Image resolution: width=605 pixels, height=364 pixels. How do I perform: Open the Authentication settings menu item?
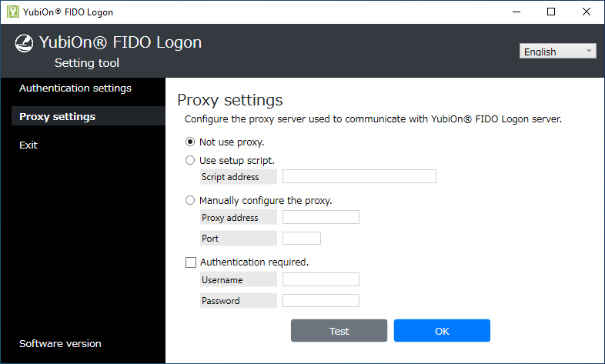(75, 88)
